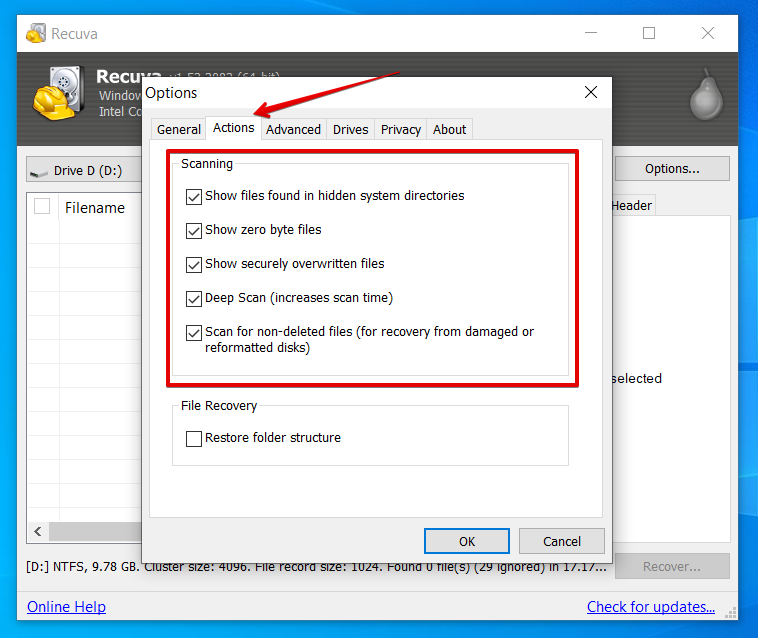Image resolution: width=758 pixels, height=638 pixels.
Task: Switch to the Drives tab
Action: (350, 130)
